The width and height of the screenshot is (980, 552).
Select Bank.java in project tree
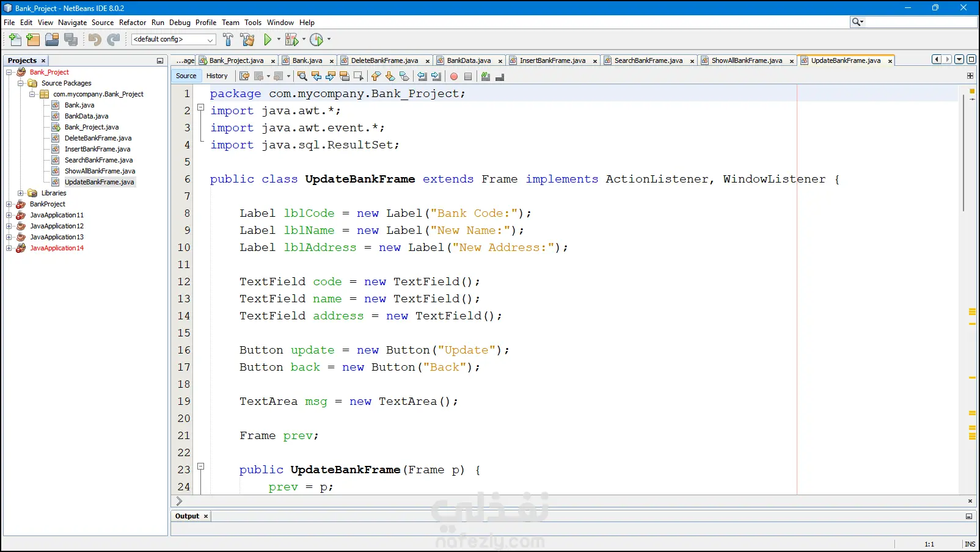(x=79, y=105)
